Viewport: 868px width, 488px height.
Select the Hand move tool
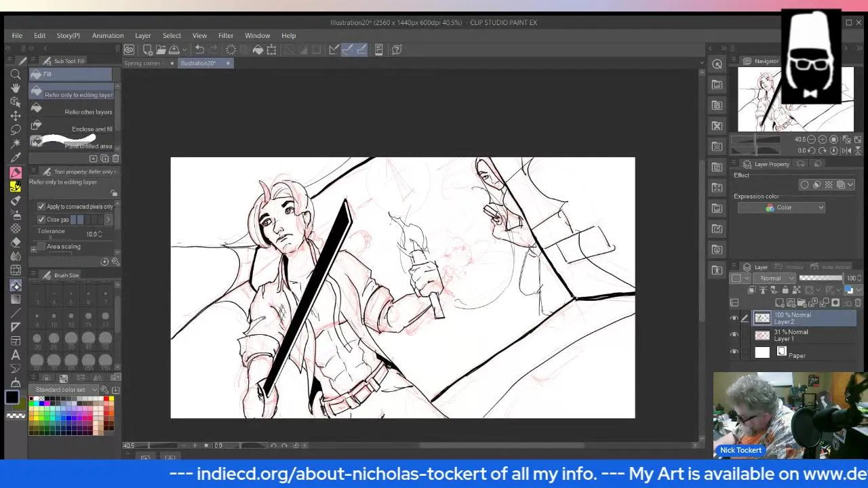click(x=16, y=88)
